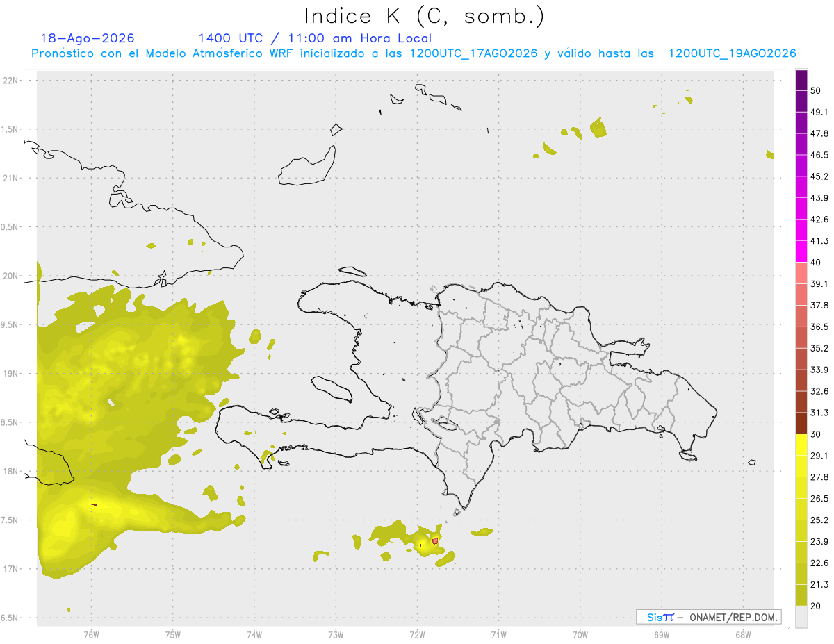This screenshot has width=834, height=644.
Task: Click the initialization stamp "1200UTC_17AGO2026"
Action: coord(474,53)
